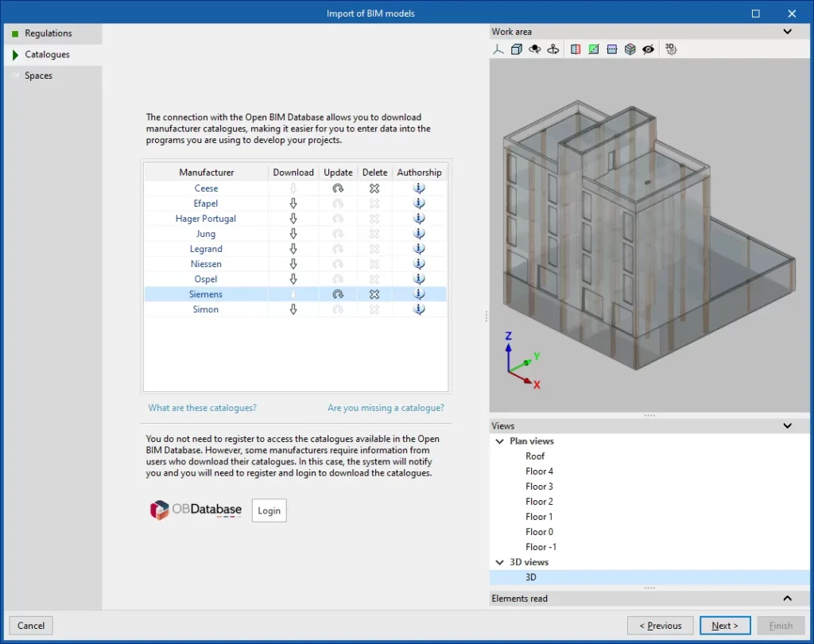View authorship info for Simon

419,309
